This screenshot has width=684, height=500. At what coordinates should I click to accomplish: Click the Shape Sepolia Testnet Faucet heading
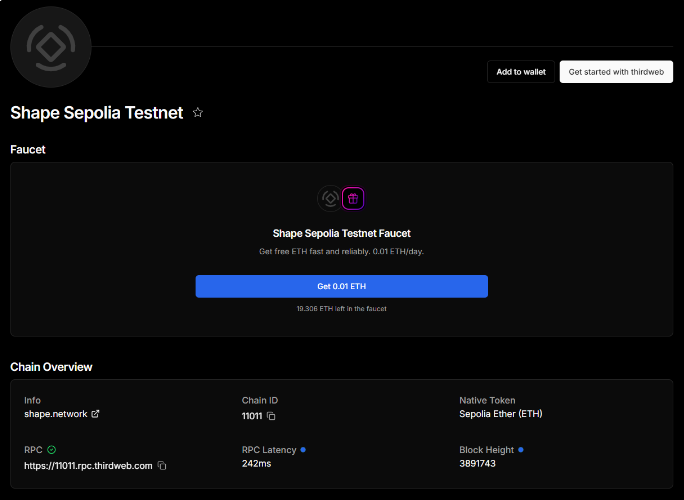pyautogui.click(x=342, y=233)
